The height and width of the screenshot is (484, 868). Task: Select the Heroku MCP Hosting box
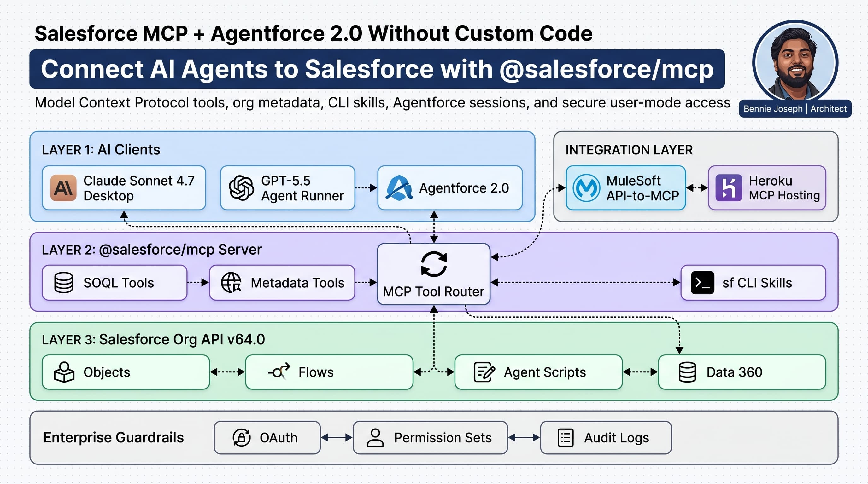tap(767, 188)
